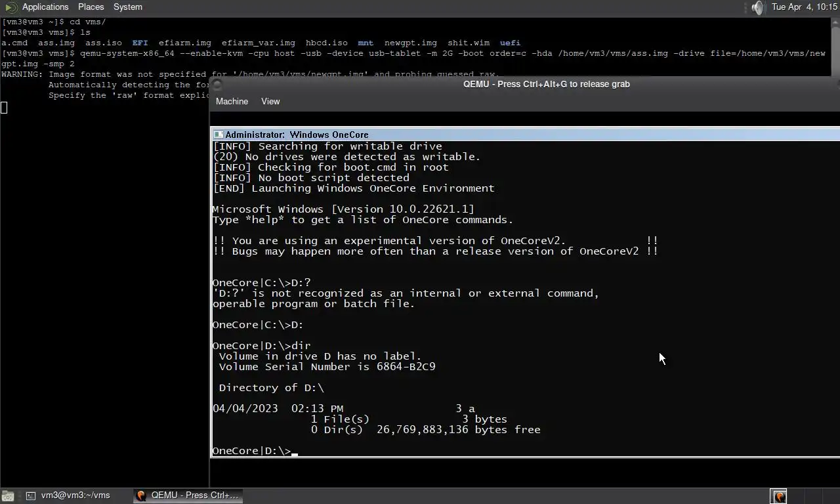Screen dimensions: 840x504
Task: Click 'newgpt.img' in the ls output
Action: click(410, 43)
